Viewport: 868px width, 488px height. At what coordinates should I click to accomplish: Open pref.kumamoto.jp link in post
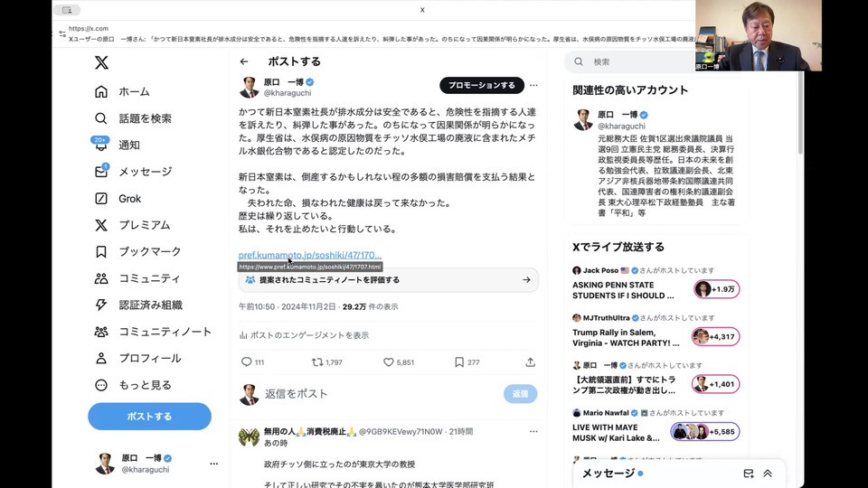coord(310,255)
